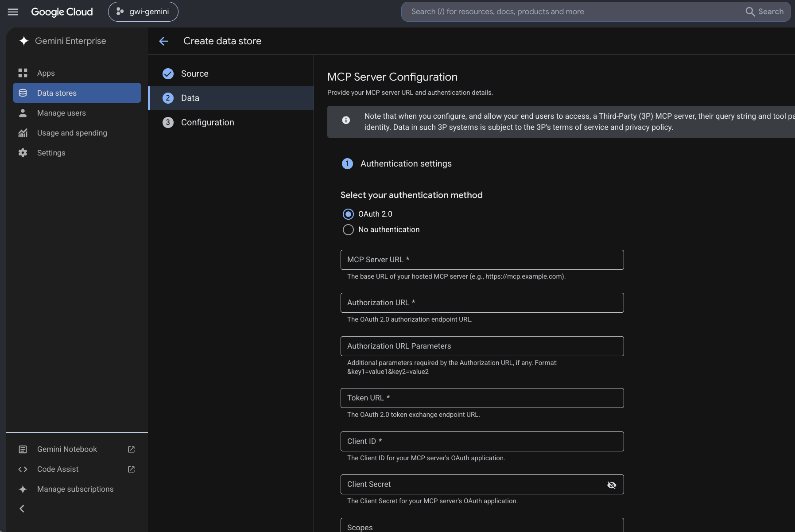Open the gwi-gemini project picker
The image size is (795, 532).
tap(143, 12)
